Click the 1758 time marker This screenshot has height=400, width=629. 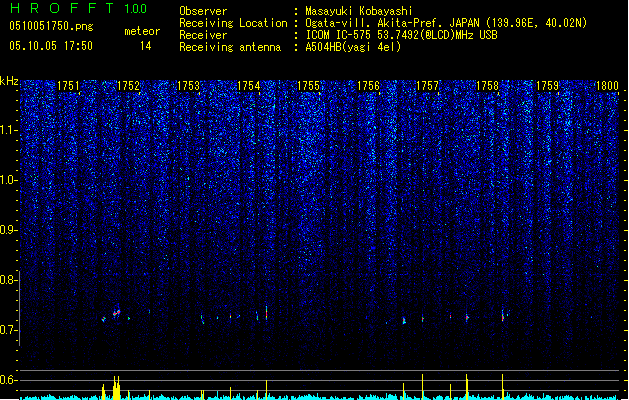coord(487,86)
